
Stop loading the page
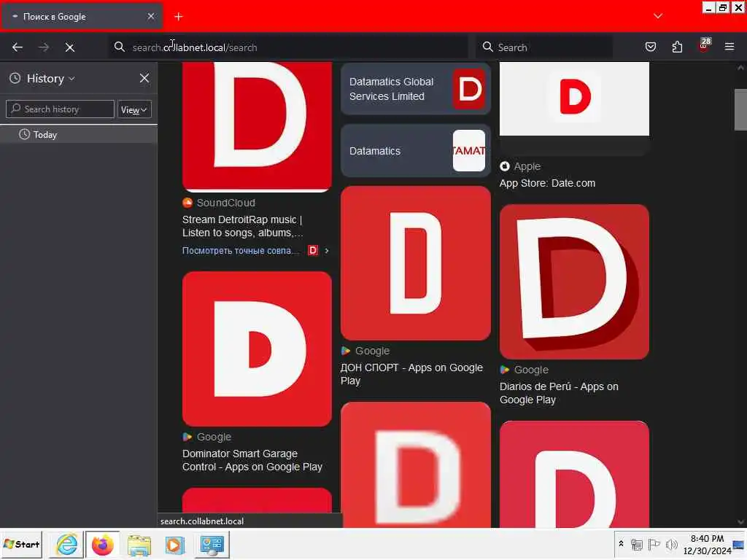[69, 47]
